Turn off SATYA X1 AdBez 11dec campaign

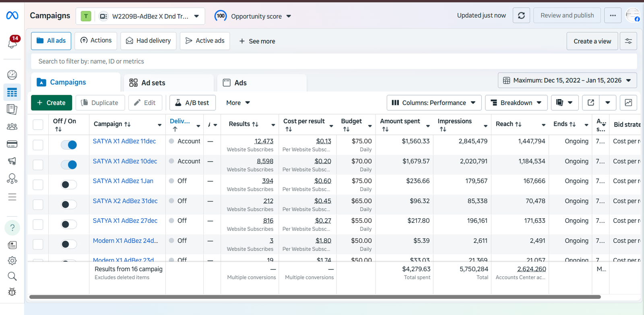point(69,145)
